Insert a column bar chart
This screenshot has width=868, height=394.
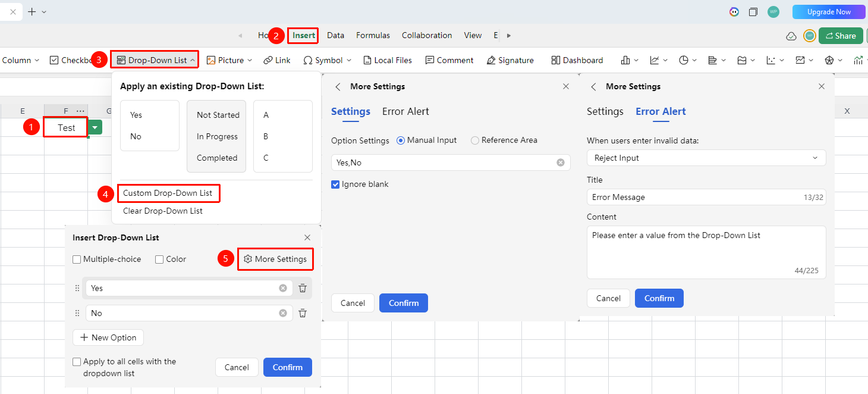click(625, 60)
